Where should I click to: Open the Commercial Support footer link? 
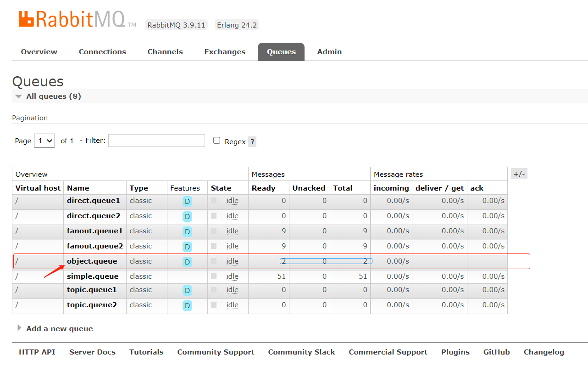coord(388,352)
